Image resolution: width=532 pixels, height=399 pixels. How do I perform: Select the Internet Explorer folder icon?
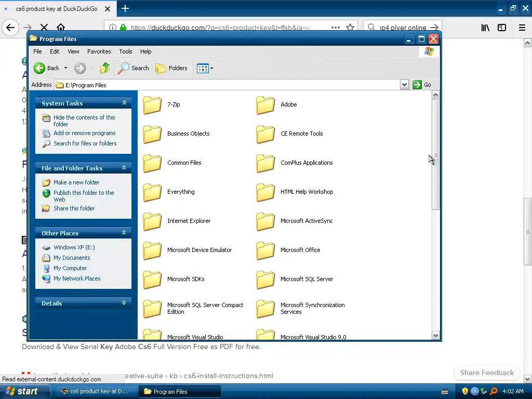point(152,221)
